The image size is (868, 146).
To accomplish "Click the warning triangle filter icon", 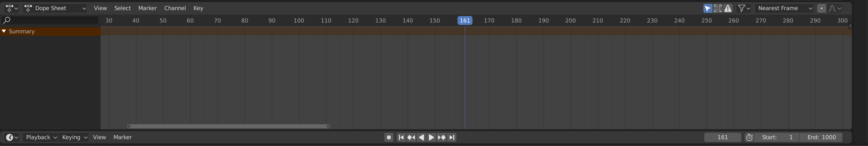I will 728,8.
